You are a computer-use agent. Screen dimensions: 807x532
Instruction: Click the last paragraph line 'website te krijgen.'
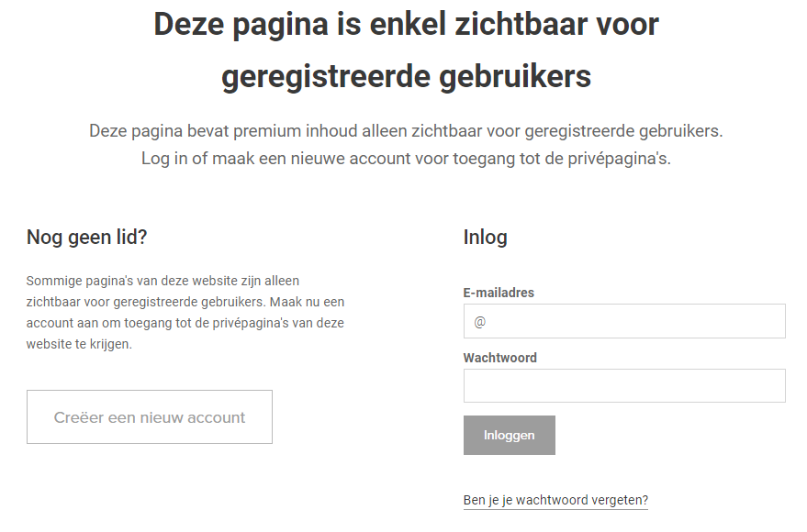(79, 345)
